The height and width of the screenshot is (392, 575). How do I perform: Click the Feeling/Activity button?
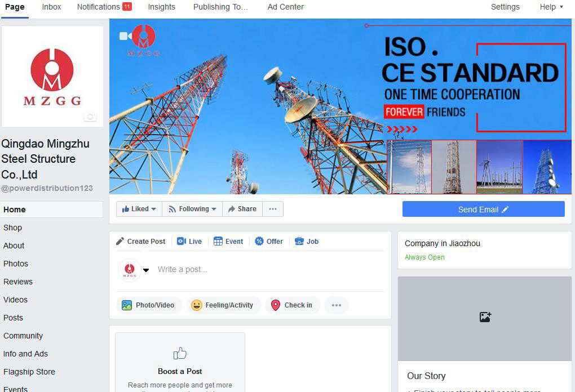(x=223, y=305)
